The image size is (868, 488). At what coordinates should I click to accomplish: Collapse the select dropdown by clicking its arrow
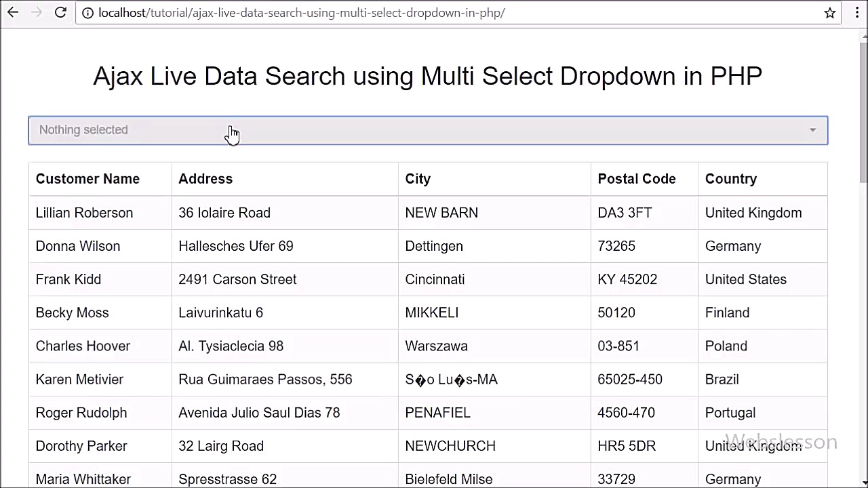[812, 130]
